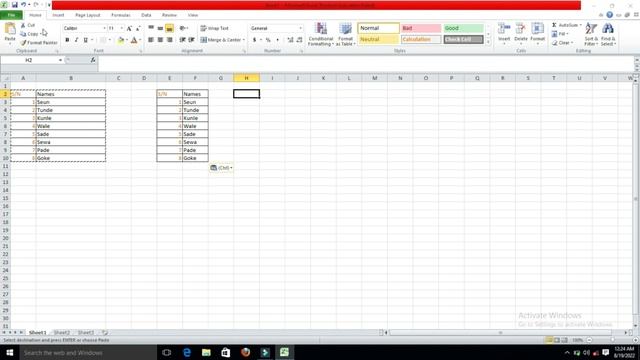Apply the Normal cell style
Screen dimensions: 640x360
click(x=378, y=28)
